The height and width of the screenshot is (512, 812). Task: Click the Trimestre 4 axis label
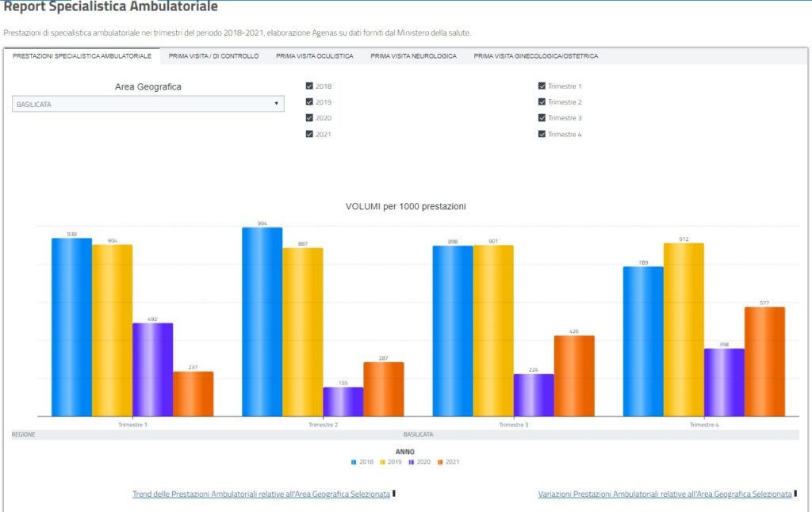point(704,425)
